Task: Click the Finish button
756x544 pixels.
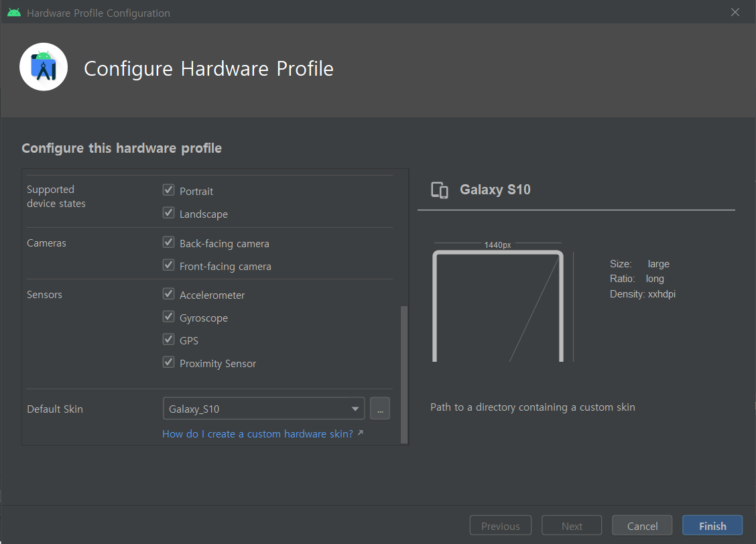Action: point(712,526)
